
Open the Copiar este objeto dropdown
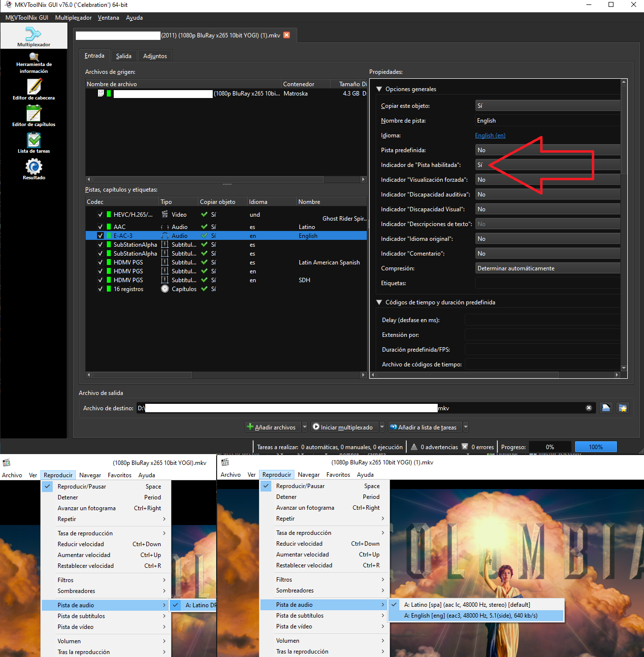(547, 106)
